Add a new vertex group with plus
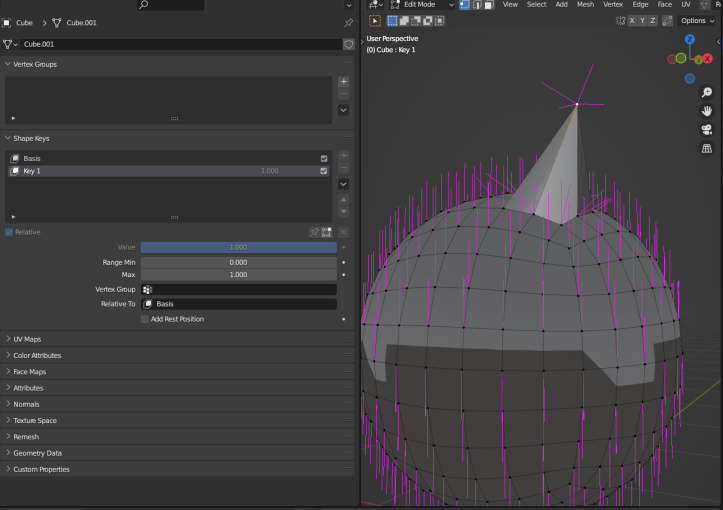The height and width of the screenshot is (510, 723). (x=344, y=82)
